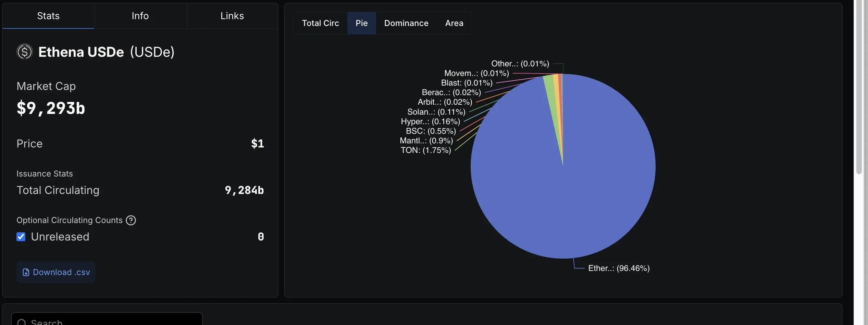Click the 9,284b total circulating value
The width and height of the screenshot is (868, 325).
coord(244,190)
